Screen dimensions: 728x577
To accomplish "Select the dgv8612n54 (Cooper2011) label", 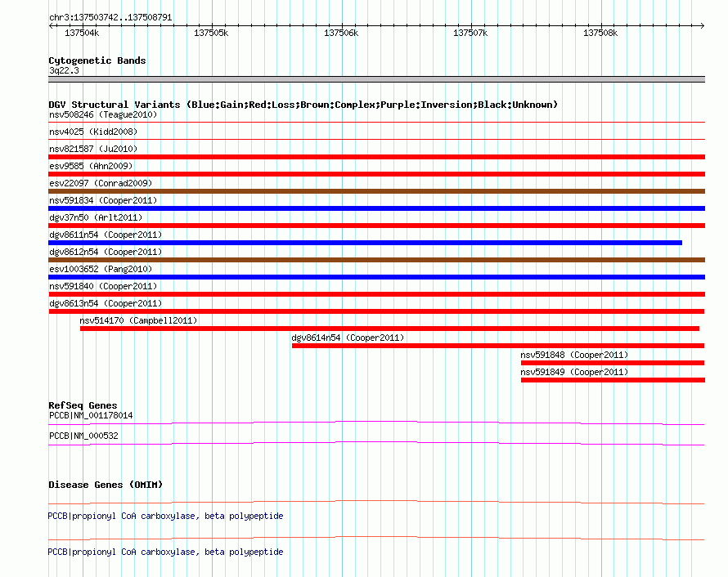I will pyautogui.click(x=106, y=252).
